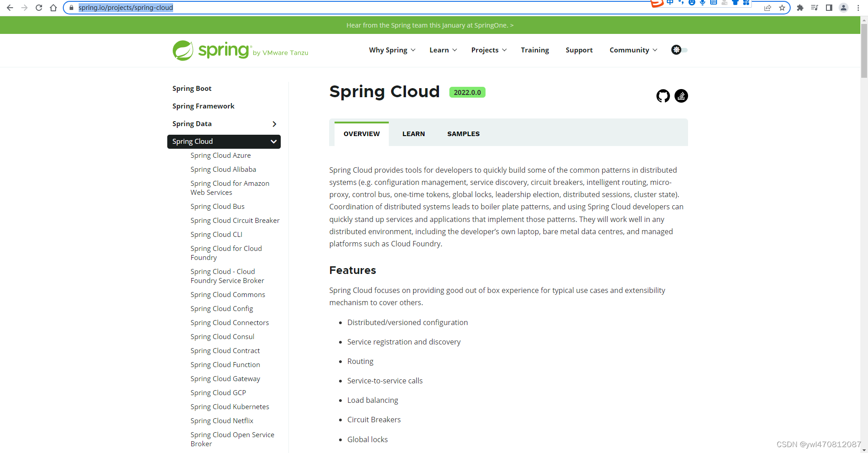Open Spring Cloud GCP link
Viewport: 868px width, 453px height.
coord(218,393)
